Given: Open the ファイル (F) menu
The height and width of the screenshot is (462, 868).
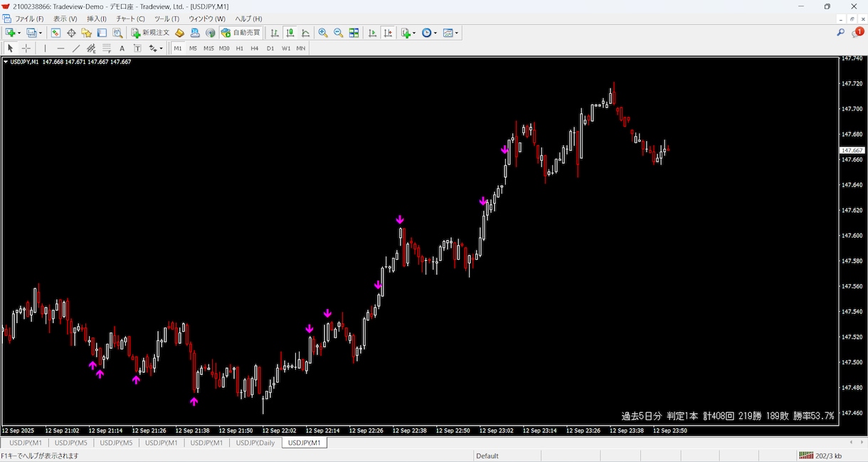Looking at the screenshot, I should tap(29, 19).
